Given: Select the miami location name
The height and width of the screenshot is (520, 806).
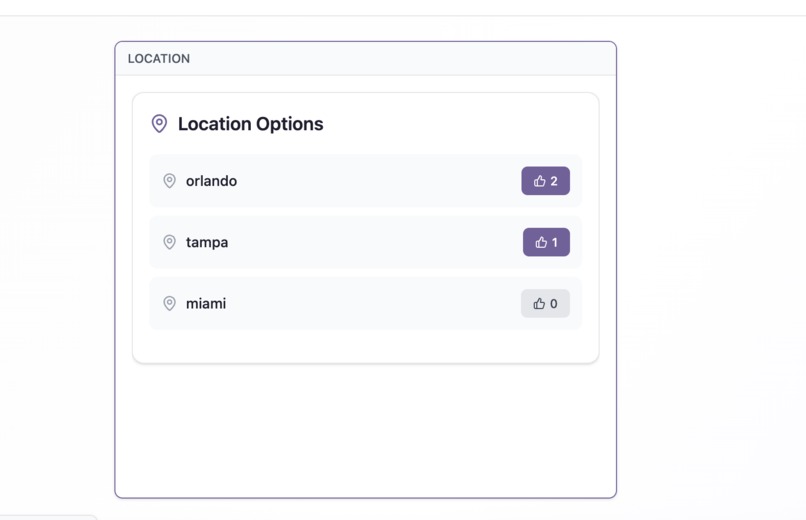Looking at the screenshot, I should [206, 304].
